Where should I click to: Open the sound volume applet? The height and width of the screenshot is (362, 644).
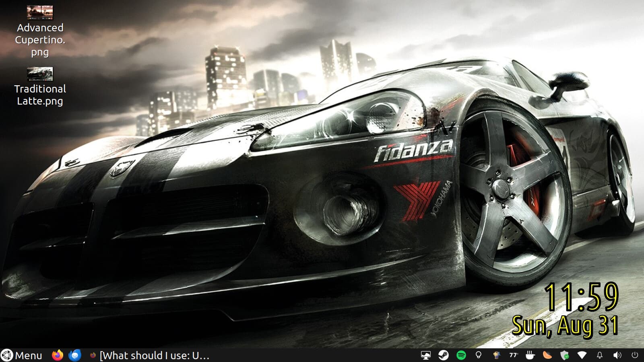[x=617, y=355]
